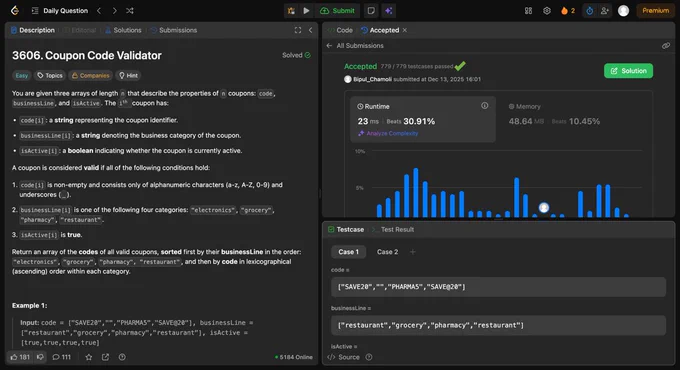
Task: Go to previous question arrow
Action: point(99,10)
